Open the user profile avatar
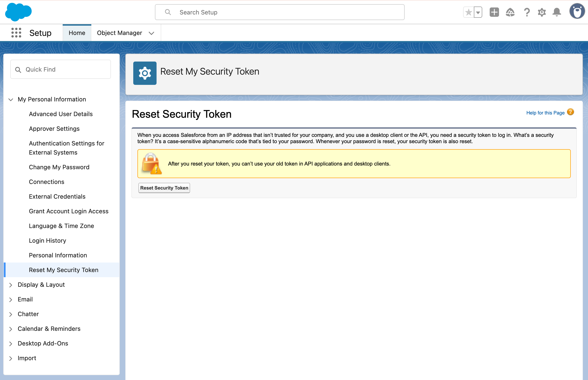 point(577,11)
